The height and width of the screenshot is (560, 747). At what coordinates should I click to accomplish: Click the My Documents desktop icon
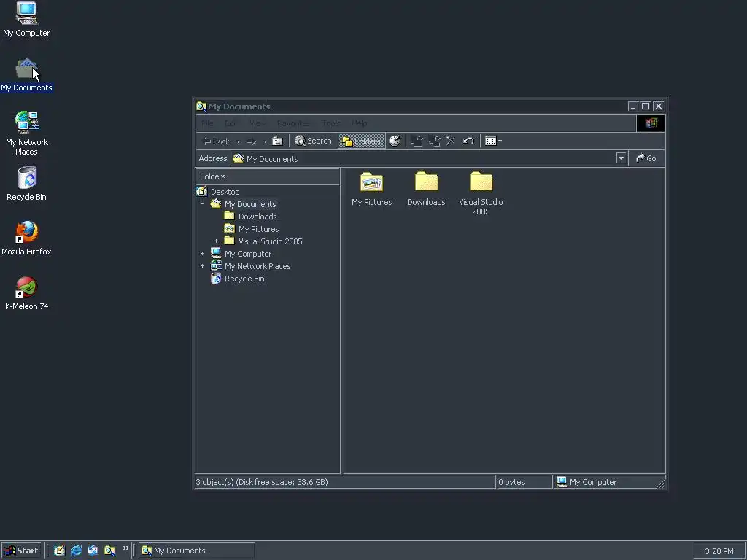pos(26,75)
